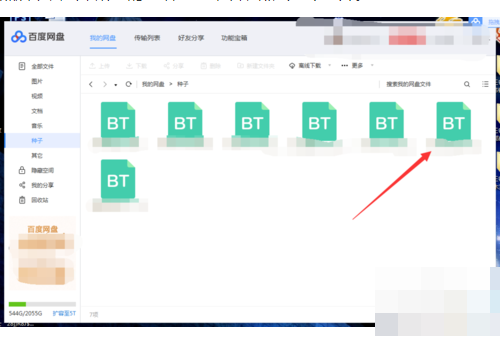
Task: Click 我的网盘 in the breadcrumb path
Action: 153,84
